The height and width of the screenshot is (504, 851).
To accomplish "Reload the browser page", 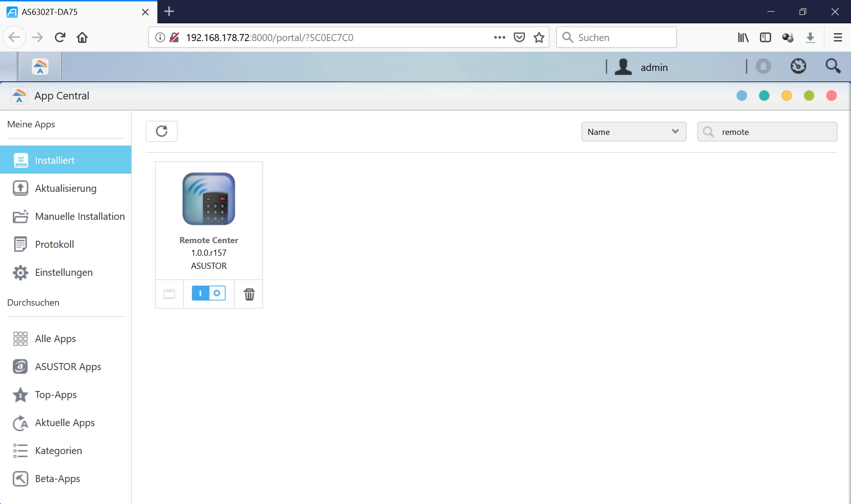I will pos(60,37).
